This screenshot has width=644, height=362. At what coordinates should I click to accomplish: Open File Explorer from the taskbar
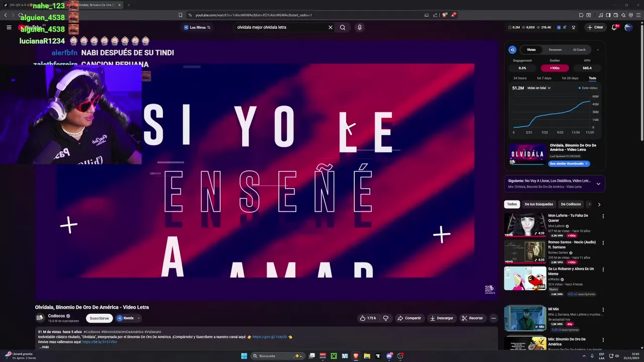[367, 356]
